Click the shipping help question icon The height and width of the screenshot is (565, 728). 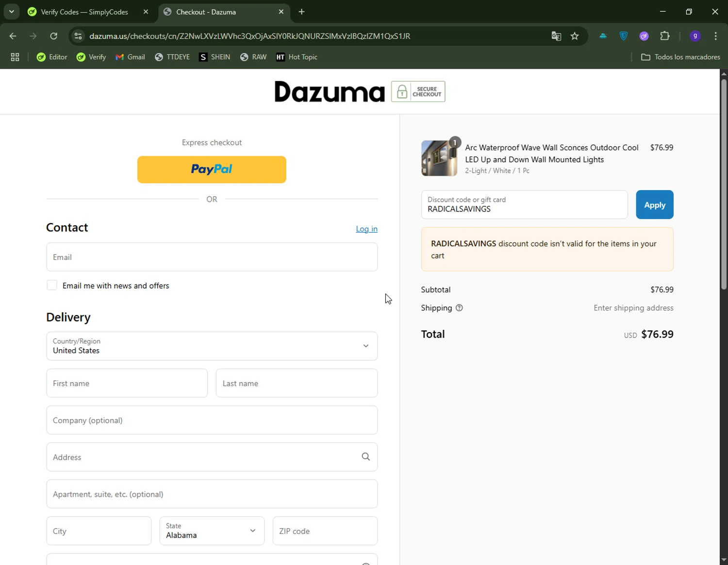(x=459, y=308)
